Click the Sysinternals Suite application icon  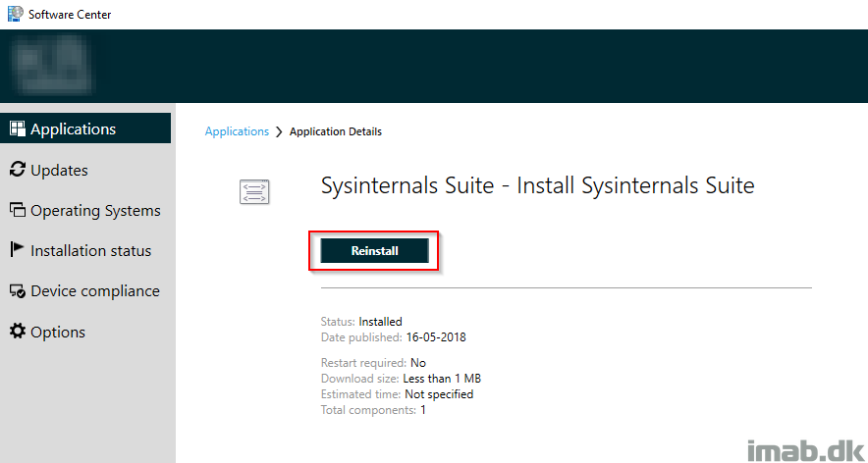pyautogui.click(x=254, y=192)
